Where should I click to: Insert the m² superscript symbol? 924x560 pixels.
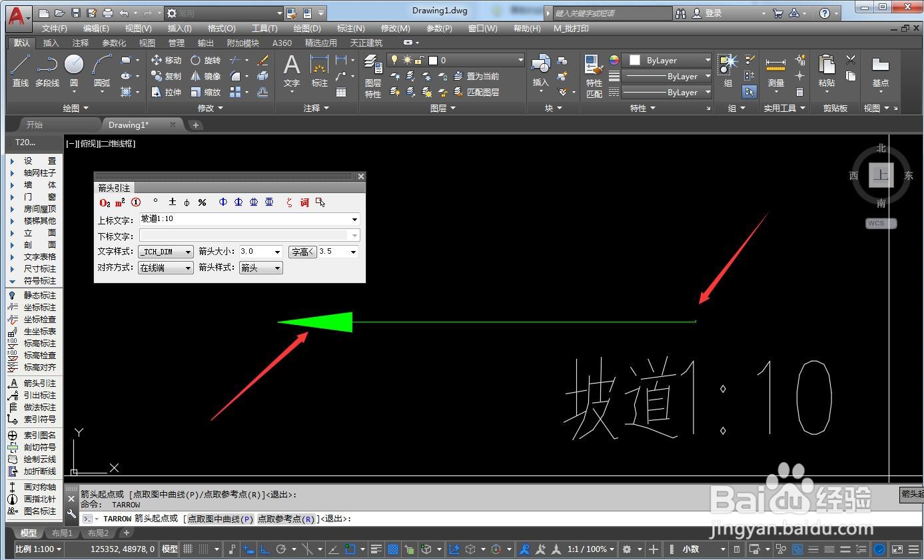coord(120,202)
